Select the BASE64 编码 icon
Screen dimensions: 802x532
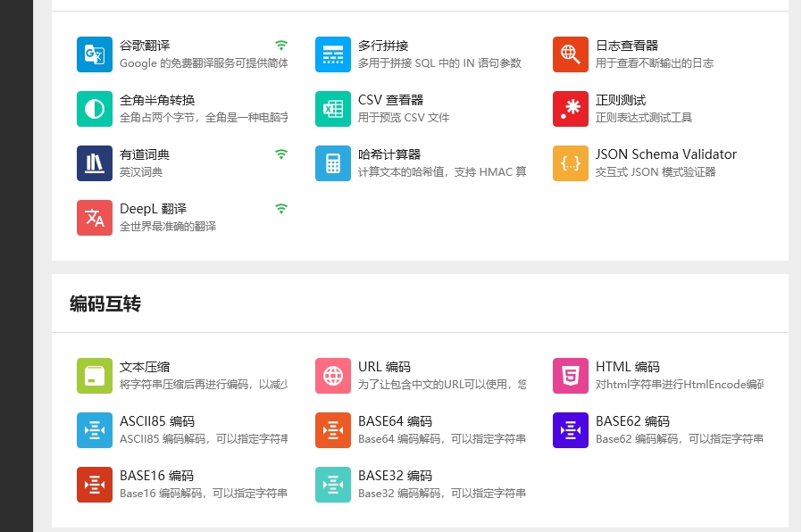click(x=332, y=430)
